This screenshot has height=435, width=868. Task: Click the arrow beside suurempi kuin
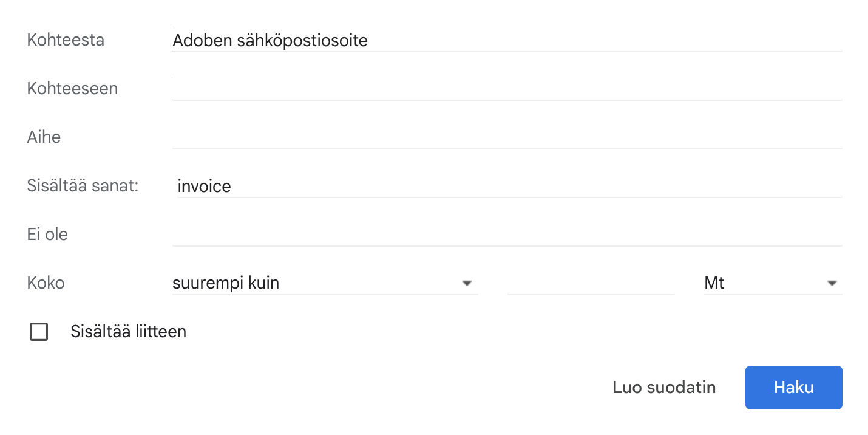(467, 283)
